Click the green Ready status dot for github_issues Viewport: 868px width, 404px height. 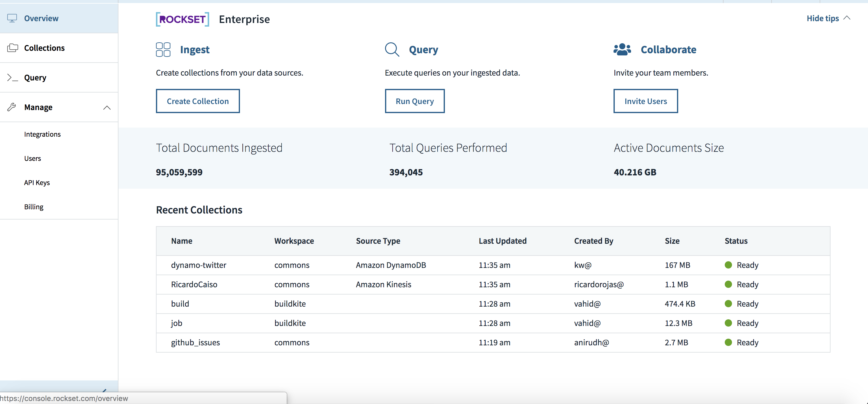pyautogui.click(x=728, y=342)
